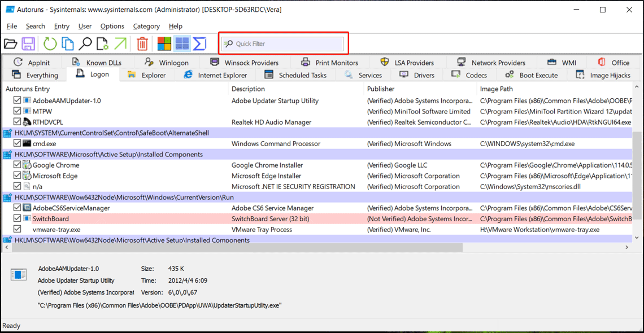Disable the SwitchBoard entry checkbox
The width and height of the screenshot is (644, 333).
[x=18, y=218]
